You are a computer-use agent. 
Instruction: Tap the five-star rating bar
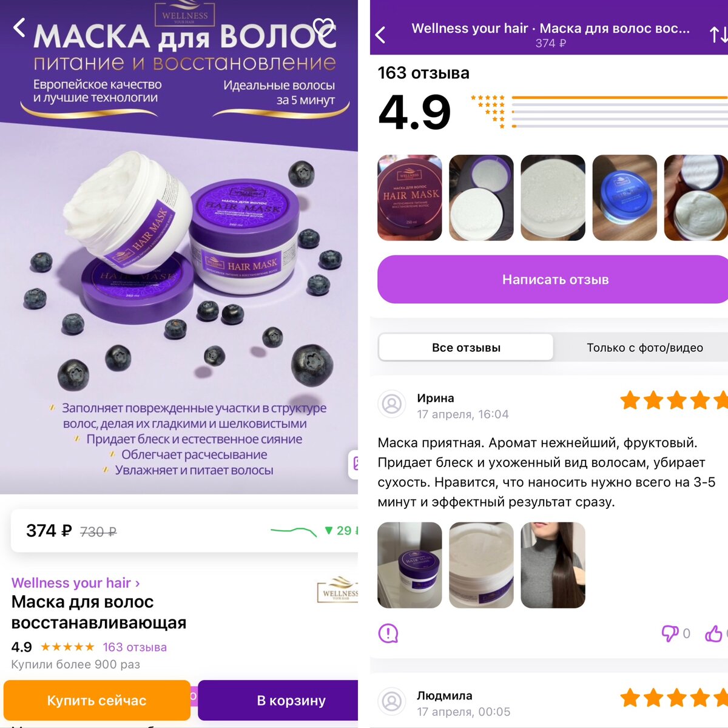click(x=619, y=97)
